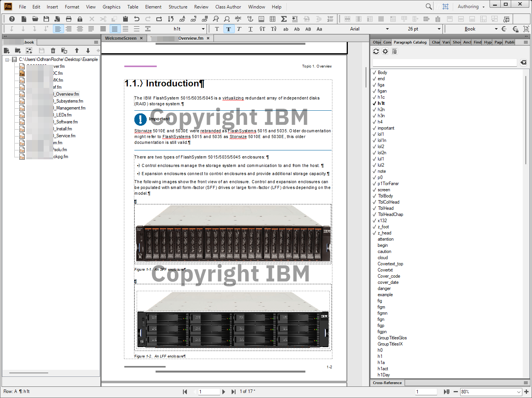This screenshot has height=398, width=532.
Task: Click the Paragraph Catalog search field
Action: click(444, 62)
